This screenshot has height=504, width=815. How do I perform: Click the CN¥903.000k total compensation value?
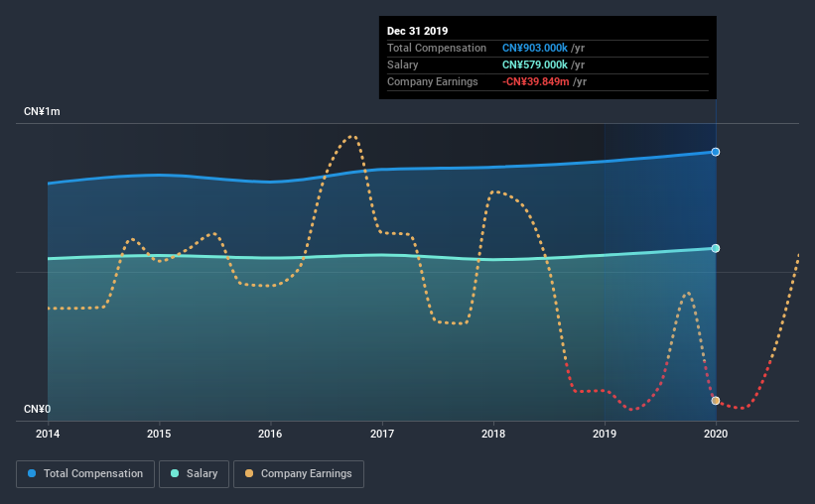tap(535, 48)
